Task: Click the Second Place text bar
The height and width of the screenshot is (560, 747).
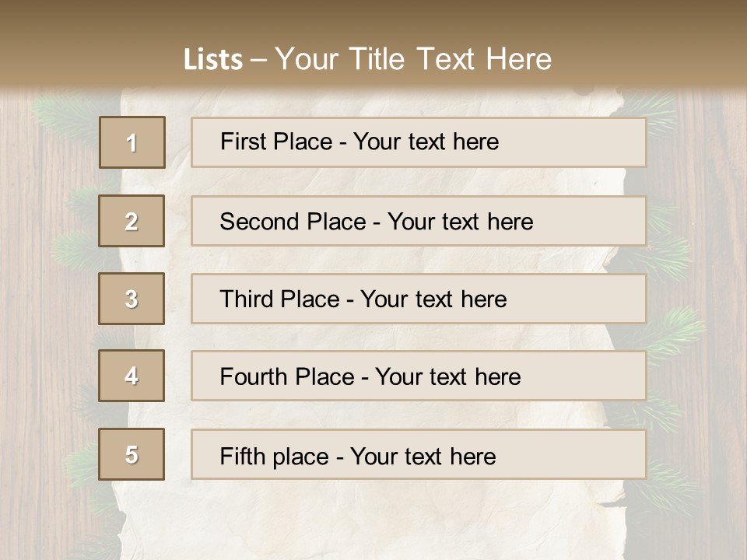Action: 419,221
